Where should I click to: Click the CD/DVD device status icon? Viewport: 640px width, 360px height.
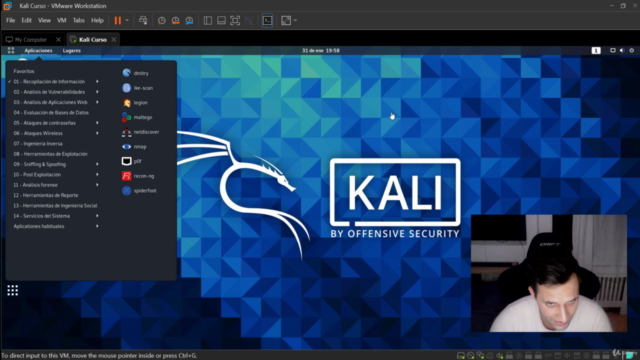pyautogui.click(x=471, y=356)
